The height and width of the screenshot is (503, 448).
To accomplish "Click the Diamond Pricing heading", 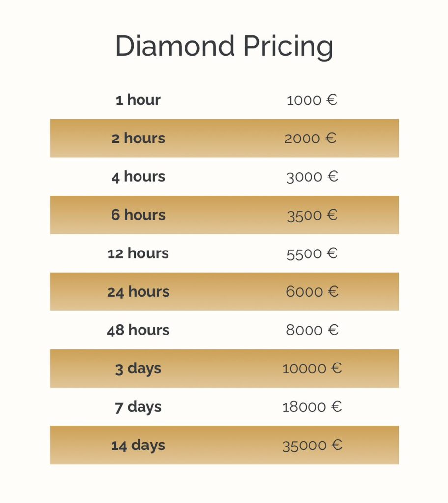I will (224, 47).
